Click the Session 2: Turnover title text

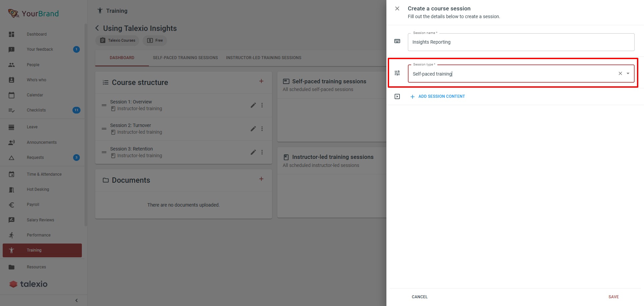click(130, 125)
